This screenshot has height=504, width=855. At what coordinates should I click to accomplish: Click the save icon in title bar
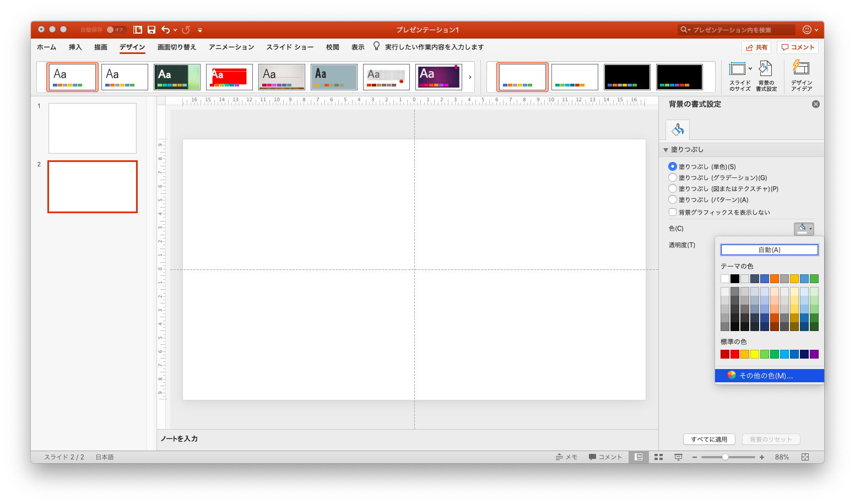click(151, 30)
